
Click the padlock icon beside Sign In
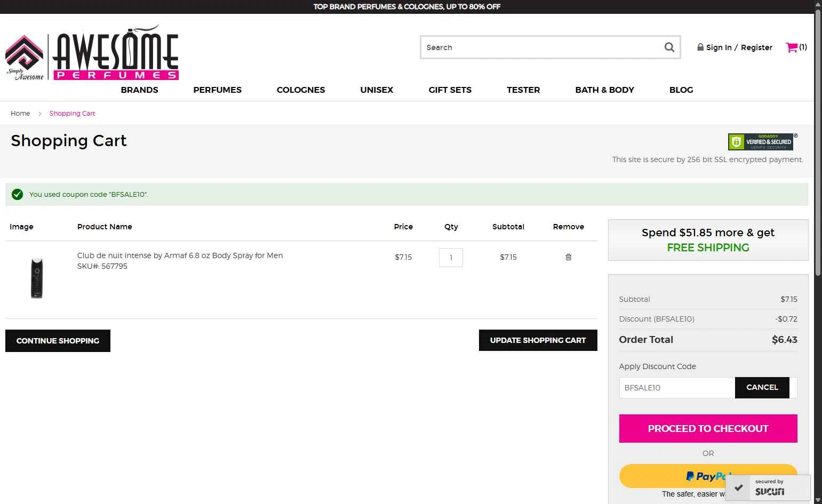click(x=700, y=47)
